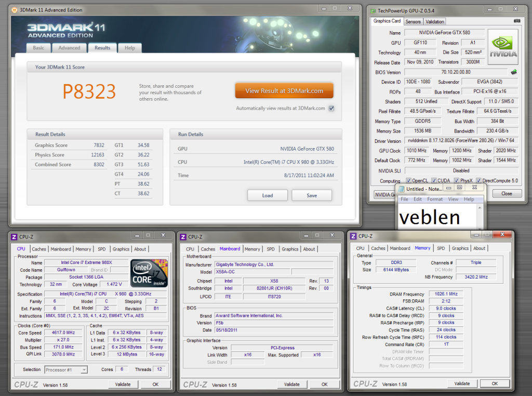The width and height of the screenshot is (532, 396).
Task: Open the Edit menu in Notepad
Action: (417, 199)
